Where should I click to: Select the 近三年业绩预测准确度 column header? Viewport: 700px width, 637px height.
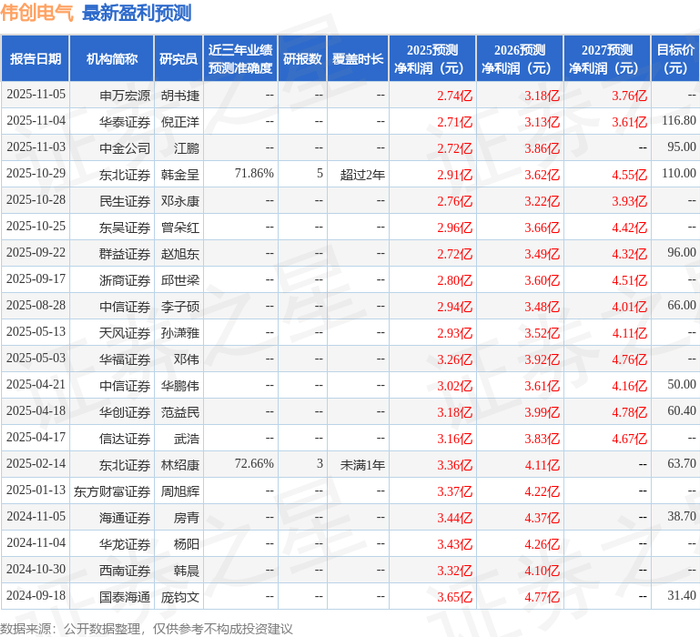point(241,58)
